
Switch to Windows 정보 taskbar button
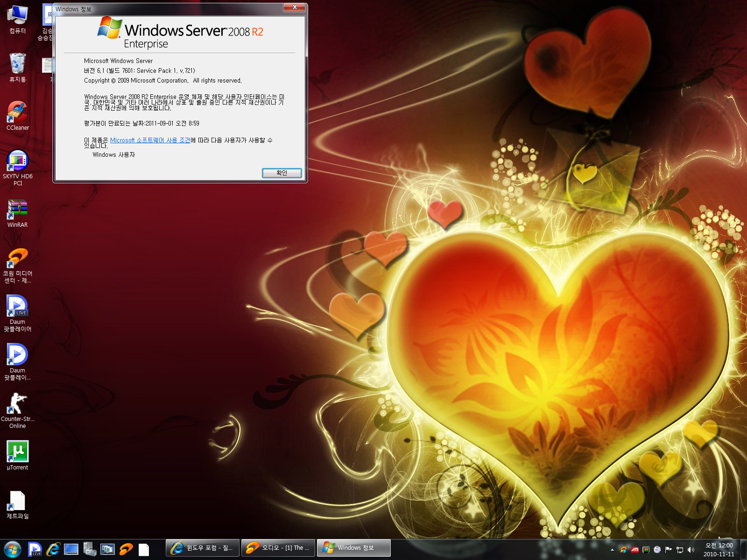coord(354,548)
